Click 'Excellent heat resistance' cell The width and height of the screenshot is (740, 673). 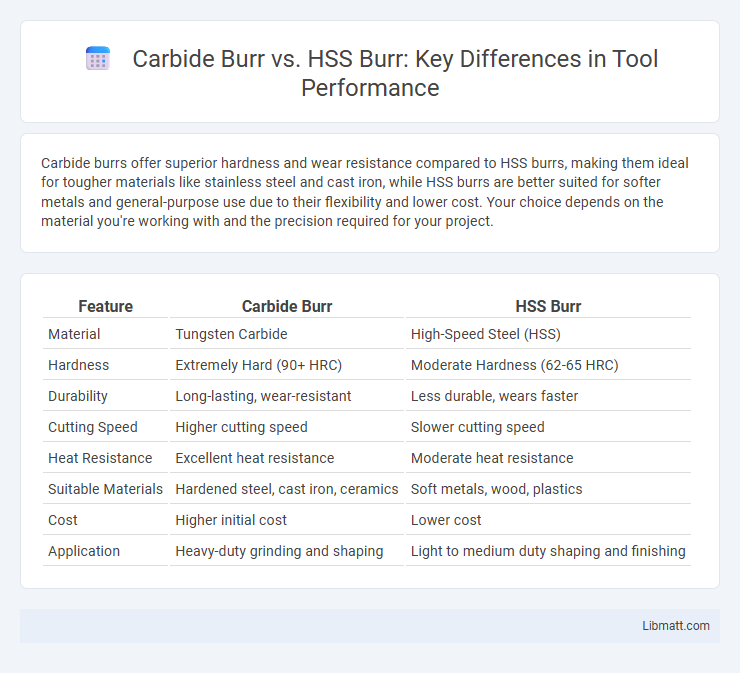tap(255, 458)
